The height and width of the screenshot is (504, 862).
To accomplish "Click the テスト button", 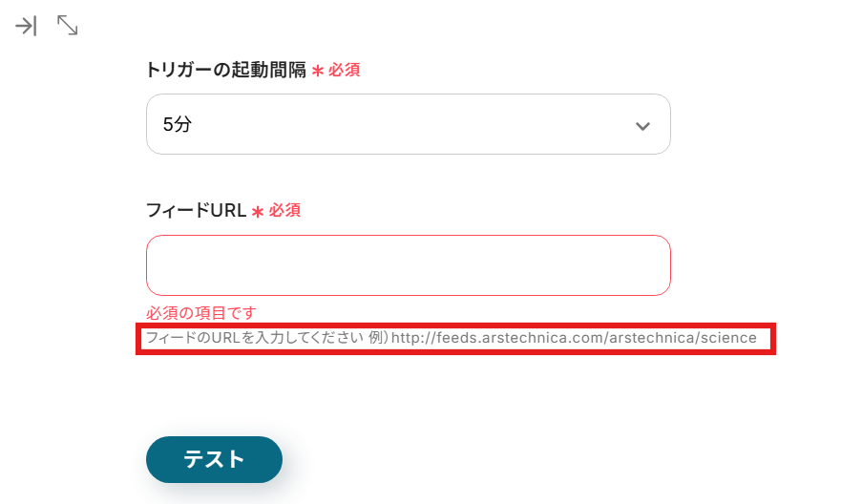I will click(x=215, y=459).
